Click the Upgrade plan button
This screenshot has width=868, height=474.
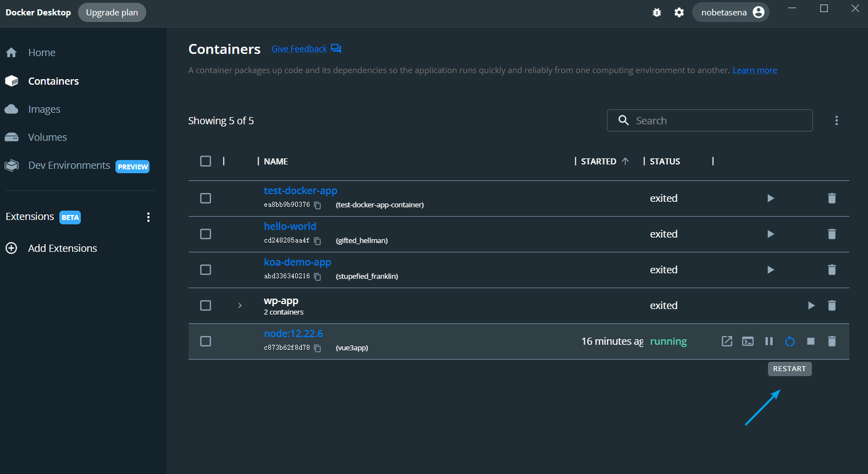(x=112, y=13)
